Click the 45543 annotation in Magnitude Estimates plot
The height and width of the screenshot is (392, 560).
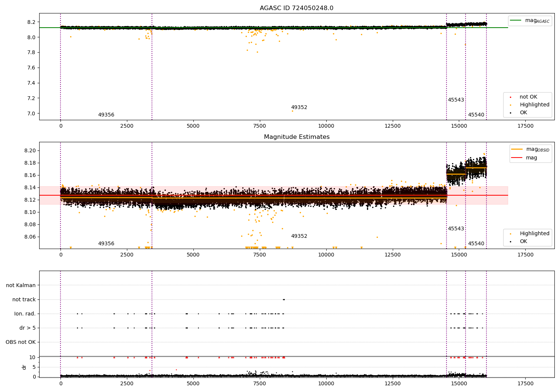(456, 229)
